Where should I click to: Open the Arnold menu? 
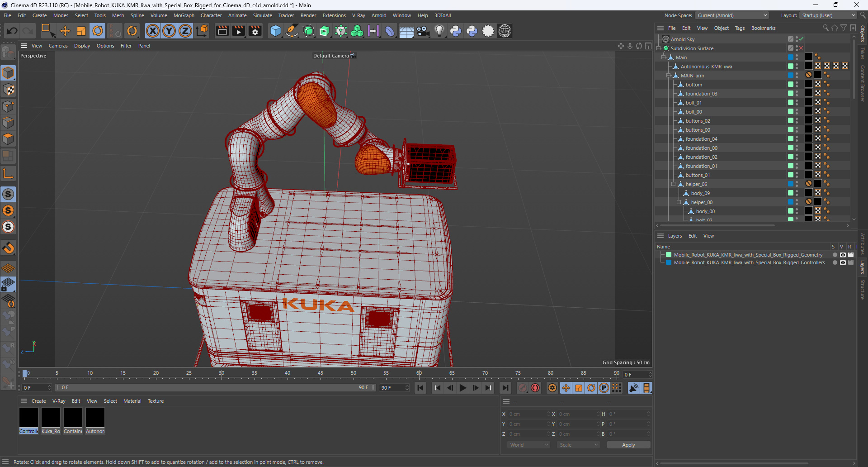tap(379, 15)
